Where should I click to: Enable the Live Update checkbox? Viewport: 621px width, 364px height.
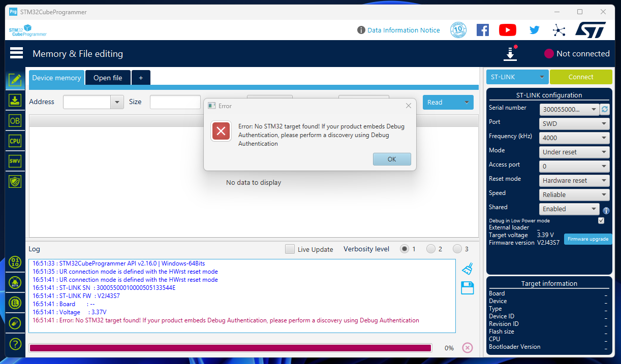[x=290, y=249]
